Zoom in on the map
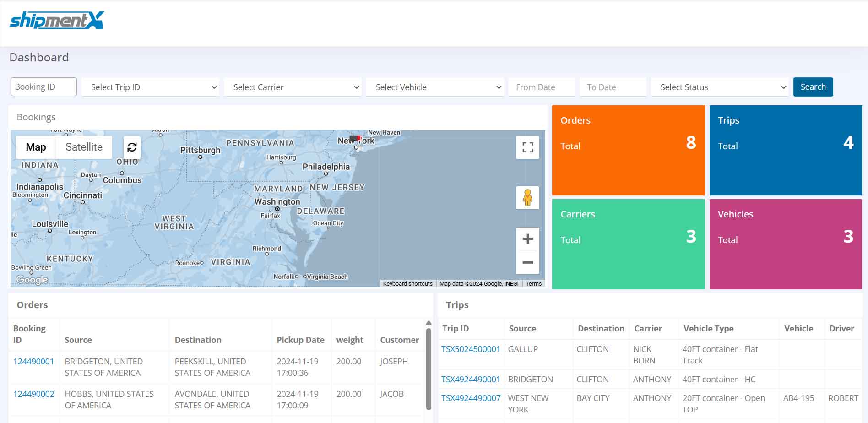This screenshot has width=868, height=423. 527,239
